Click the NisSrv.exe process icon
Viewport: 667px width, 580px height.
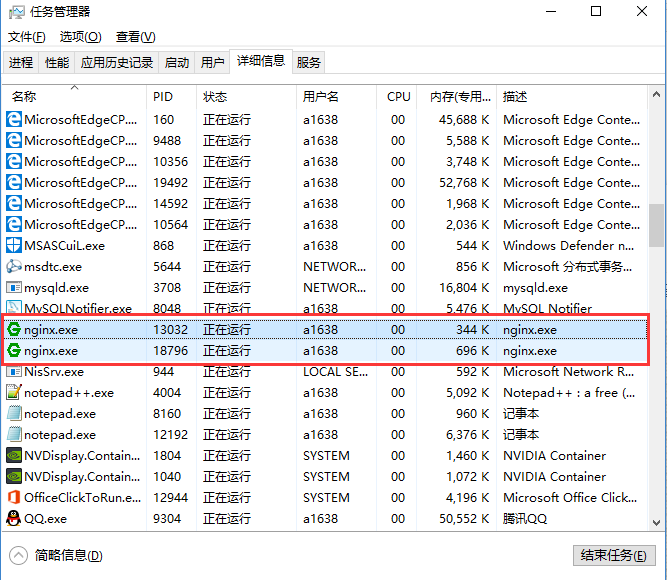point(14,371)
